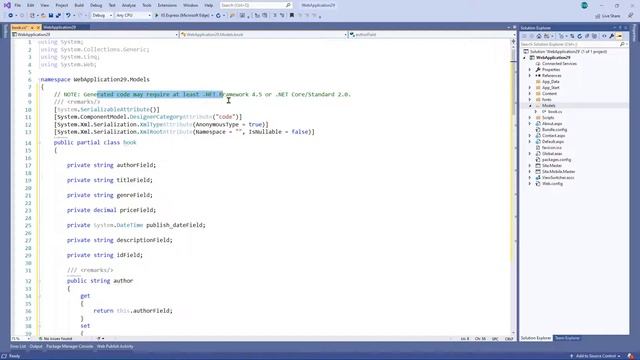Viewport: 640px width, 360px height.
Task: Open Properties wrench icon in Solution Explorer toolbar
Action: pos(612,36)
